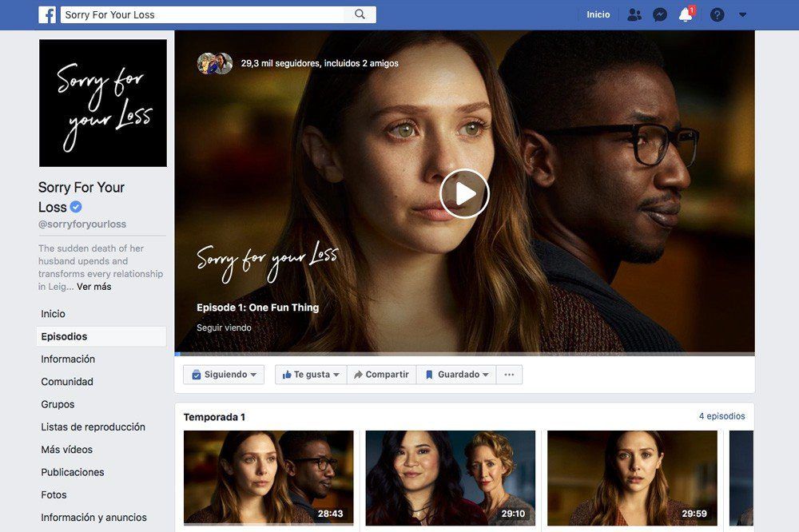Open the ellipsis more options button
This screenshot has width=799, height=532.
509,374
